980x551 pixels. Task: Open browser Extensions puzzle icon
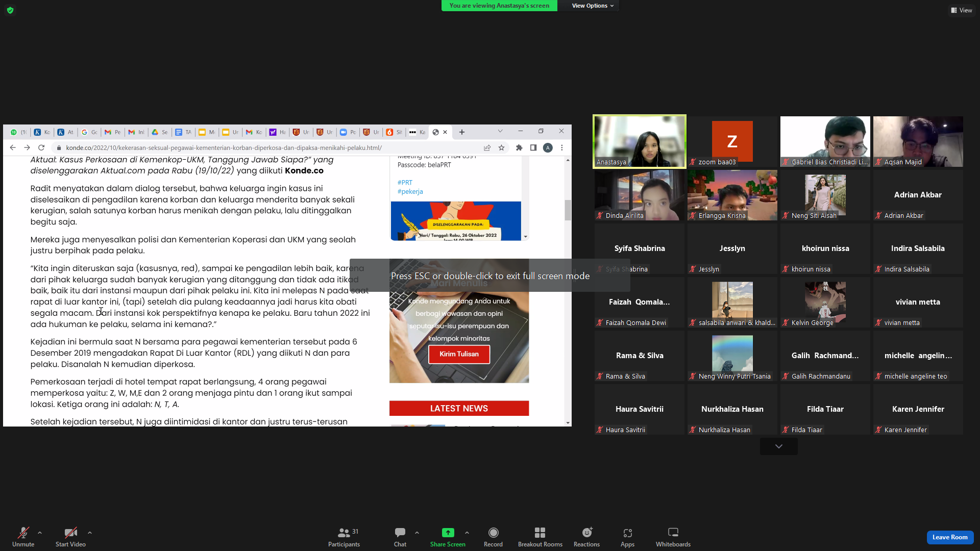[x=519, y=147]
